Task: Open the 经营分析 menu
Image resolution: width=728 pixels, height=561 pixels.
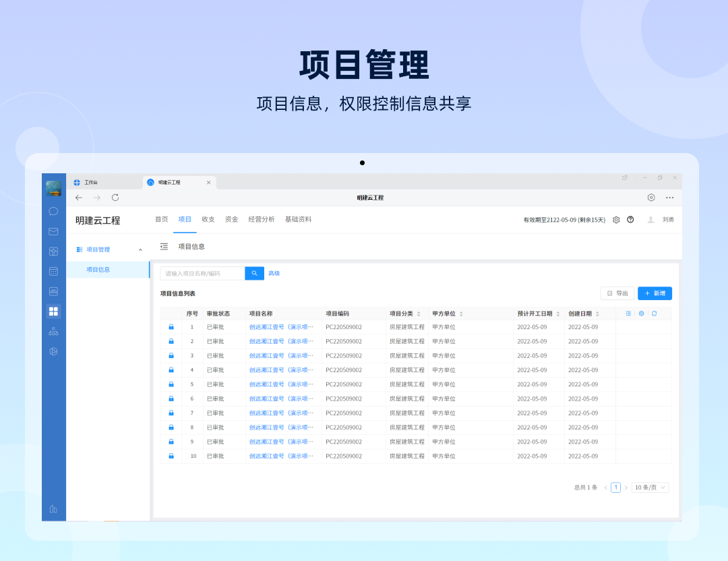Action: [x=262, y=219]
